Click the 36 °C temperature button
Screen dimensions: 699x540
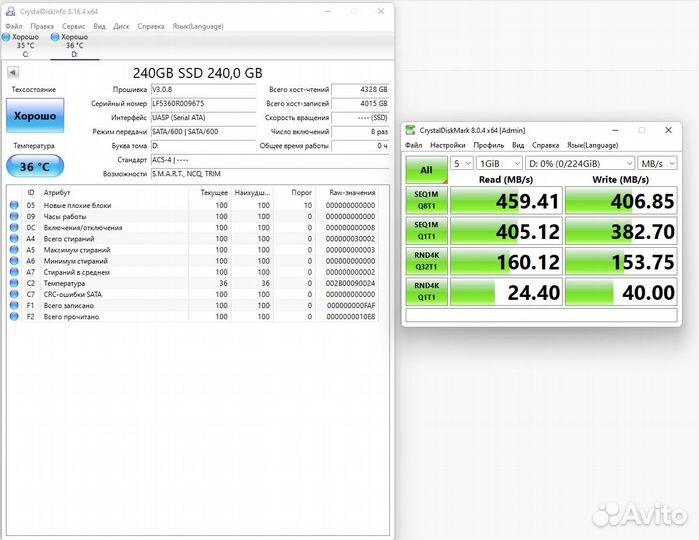pyautogui.click(x=35, y=166)
